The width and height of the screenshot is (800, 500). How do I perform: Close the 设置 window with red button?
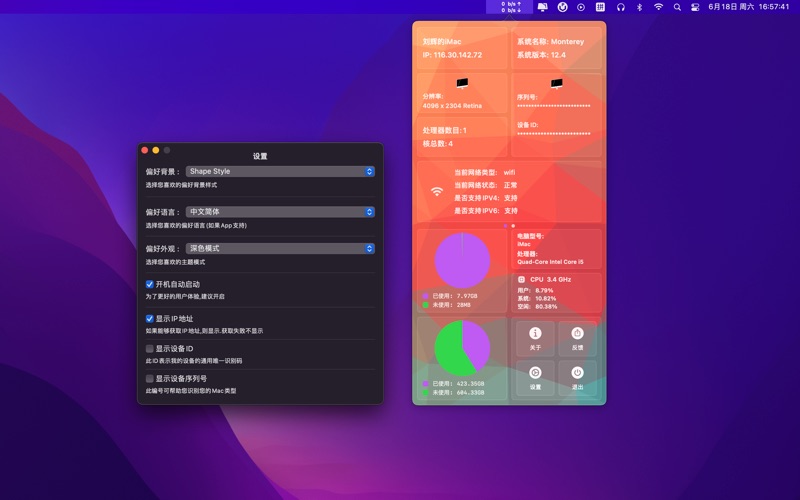(145, 150)
